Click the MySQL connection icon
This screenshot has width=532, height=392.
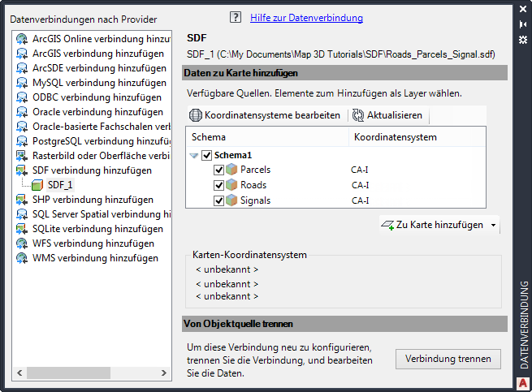pyautogui.click(x=22, y=83)
